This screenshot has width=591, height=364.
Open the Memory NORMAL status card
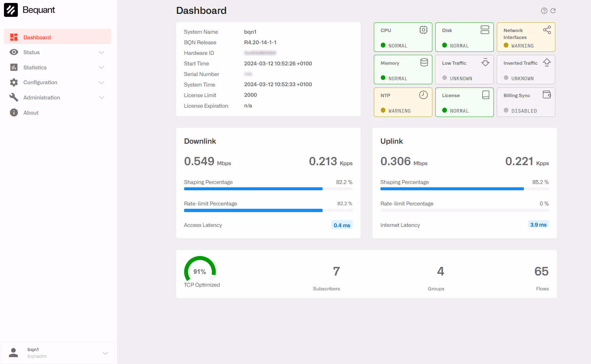coord(403,70)
